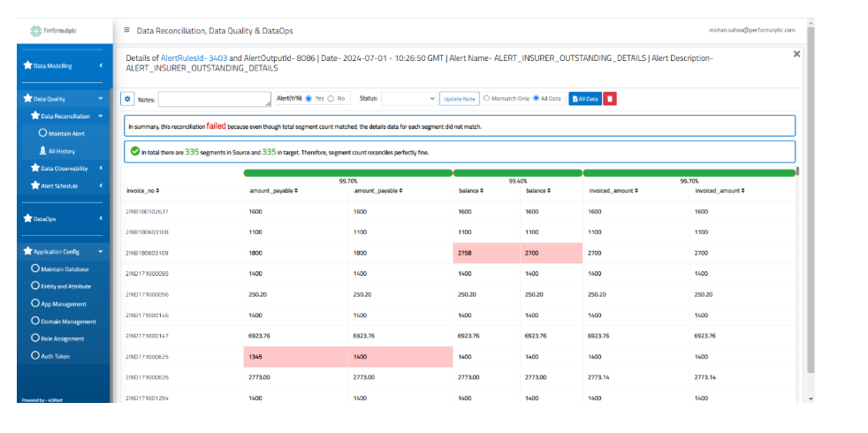Image resolution: width=868 pixels, height=433 pixels.
Task: Click the Data Modelling star icon
Action: [27, 65]
